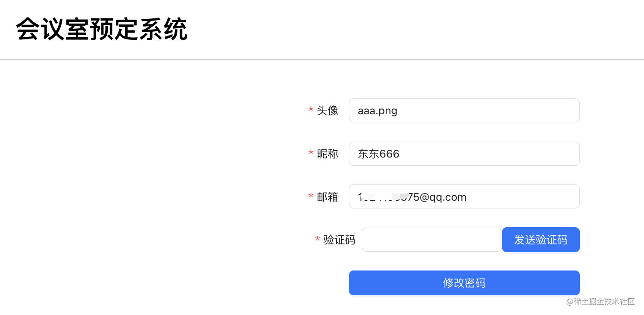Click the 会议室预定系统 page title
Screen dimensions: 644x315
tap(102, 30)
